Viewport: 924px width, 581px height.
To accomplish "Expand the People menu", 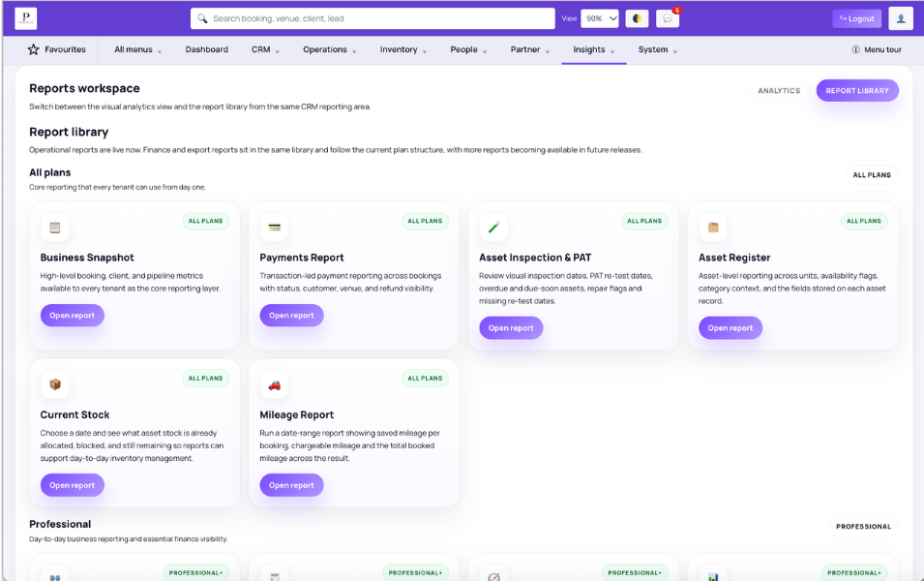I will [468, 49].
